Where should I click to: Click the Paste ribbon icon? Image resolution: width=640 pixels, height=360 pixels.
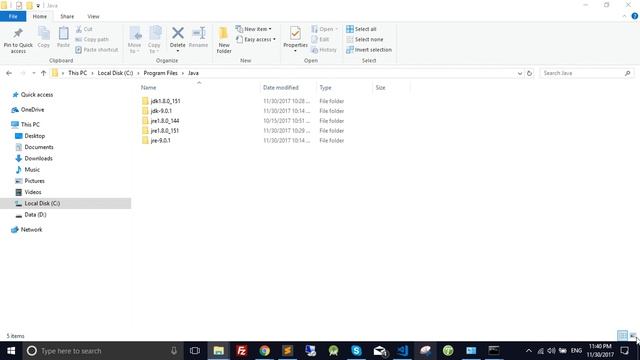tap(63, 38)
